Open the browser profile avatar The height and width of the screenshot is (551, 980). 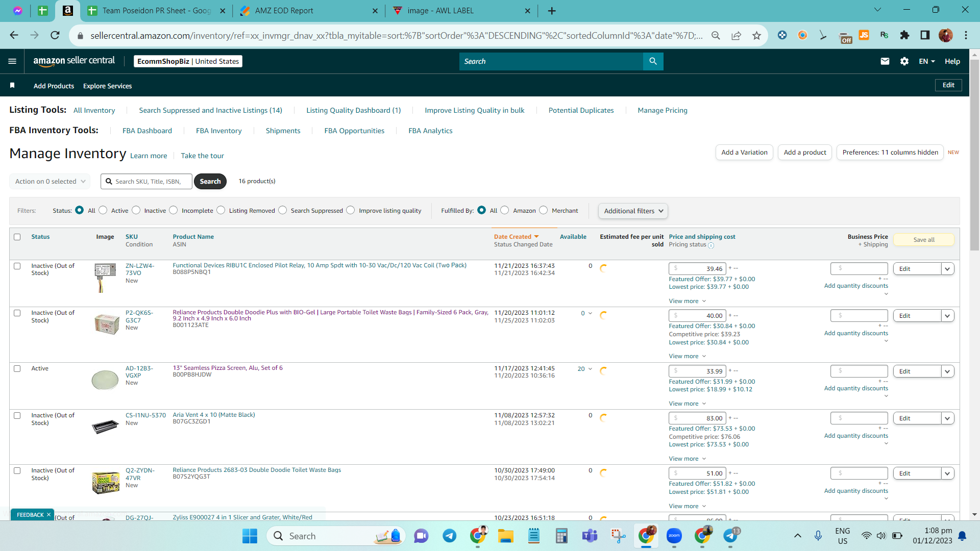tap(945, 35)
